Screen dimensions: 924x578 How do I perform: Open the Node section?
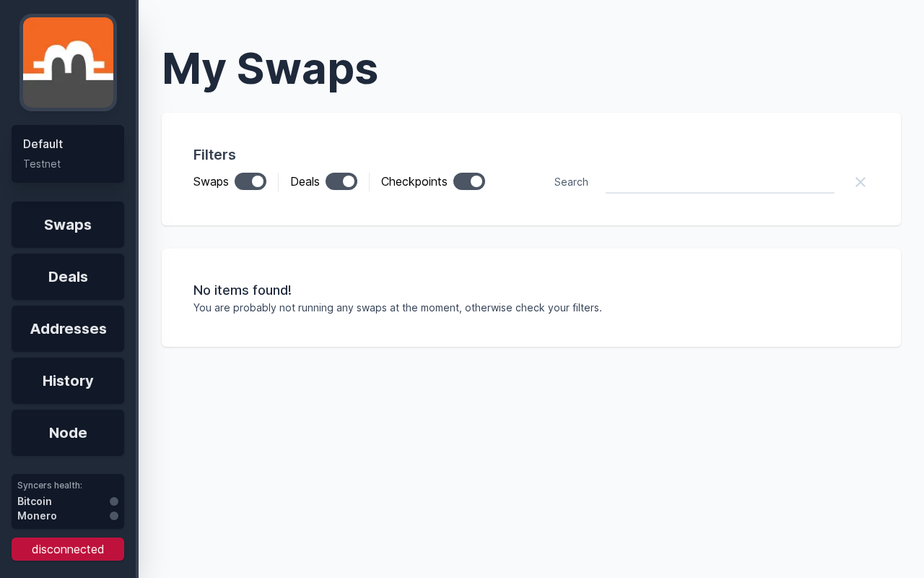(68, 433)
